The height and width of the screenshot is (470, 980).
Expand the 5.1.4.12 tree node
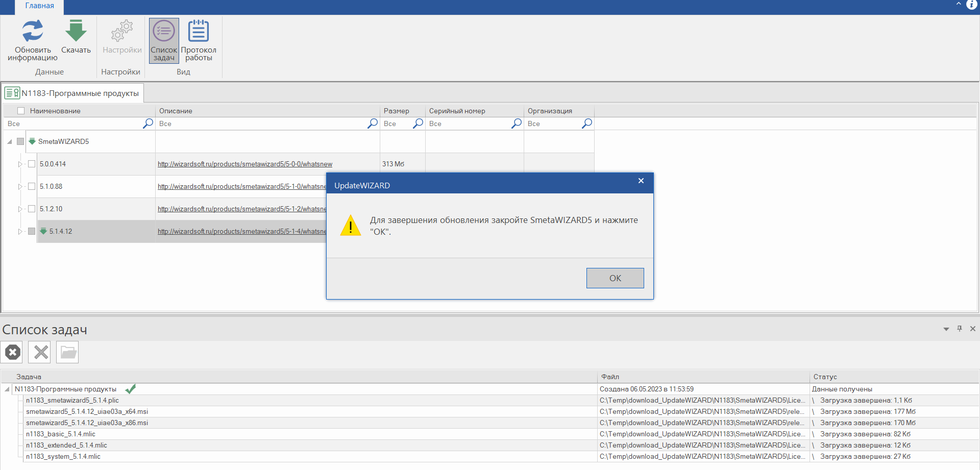tap(20, 231)
